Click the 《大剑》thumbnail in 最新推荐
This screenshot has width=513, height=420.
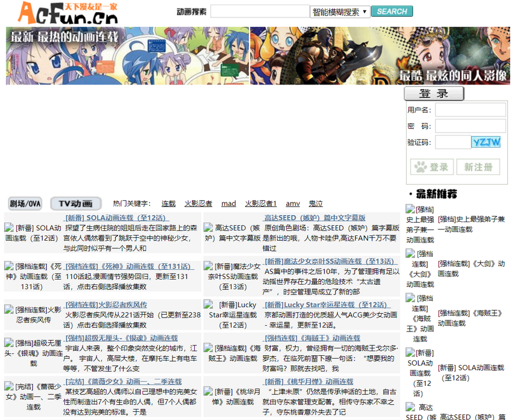(420, 269)
